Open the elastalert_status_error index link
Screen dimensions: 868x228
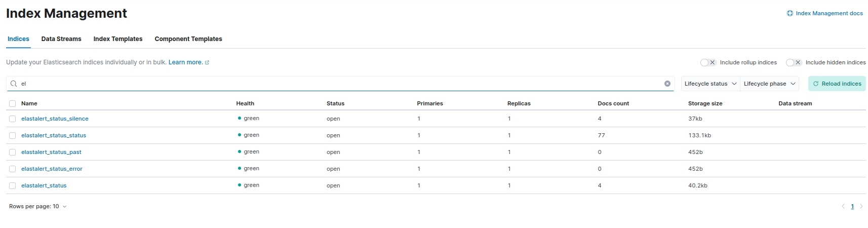pos(52,169)
